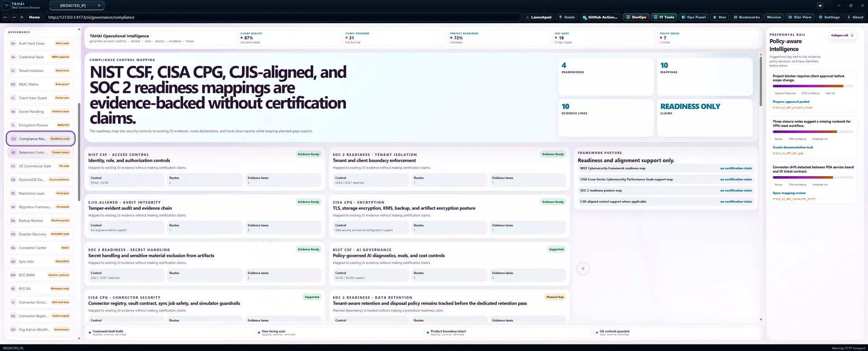Click the VPN runbook confidence bar

pyautogui.click(x=813, y=131)
